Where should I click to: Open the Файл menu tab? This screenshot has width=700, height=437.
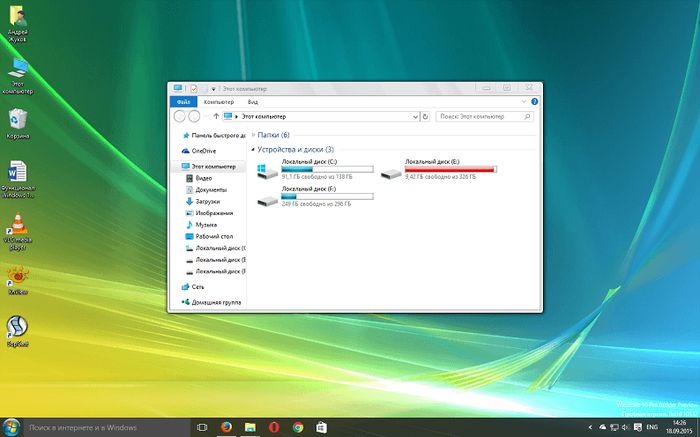point(182,101)
